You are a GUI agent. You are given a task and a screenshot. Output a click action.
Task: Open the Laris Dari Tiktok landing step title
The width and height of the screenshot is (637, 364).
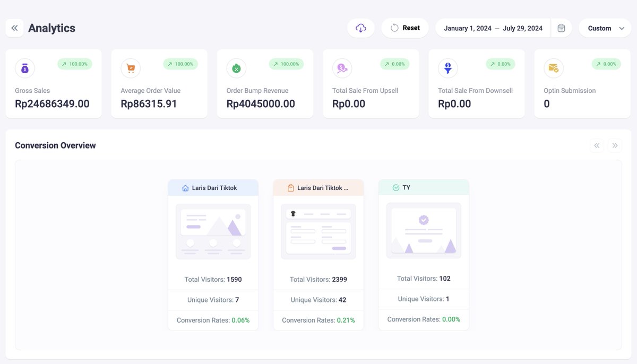[214, 188]
